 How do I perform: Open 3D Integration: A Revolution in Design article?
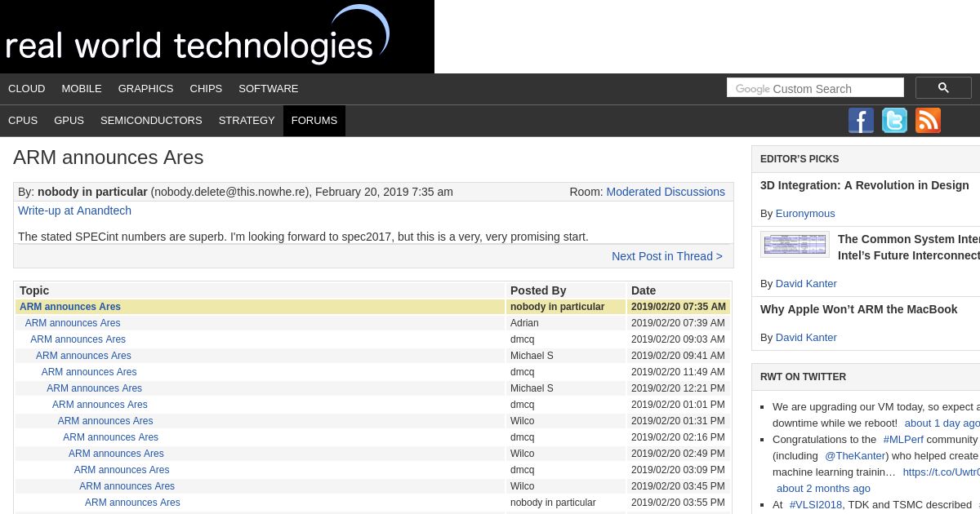pos(864,185)
